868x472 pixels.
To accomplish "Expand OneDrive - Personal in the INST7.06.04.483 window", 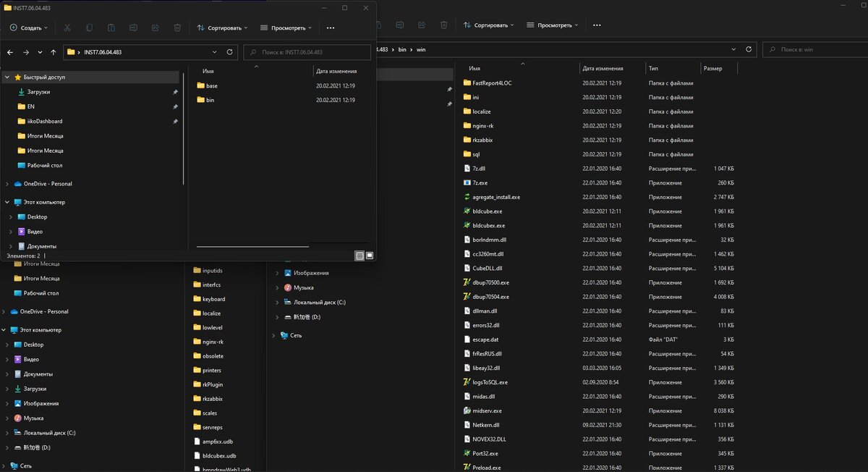I will point(7,184).
